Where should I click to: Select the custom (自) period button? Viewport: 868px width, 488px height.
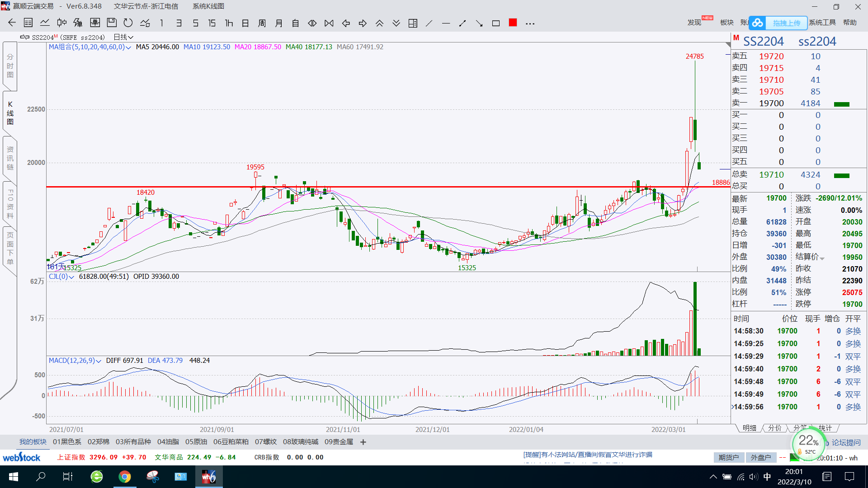[x=296, y=23]
